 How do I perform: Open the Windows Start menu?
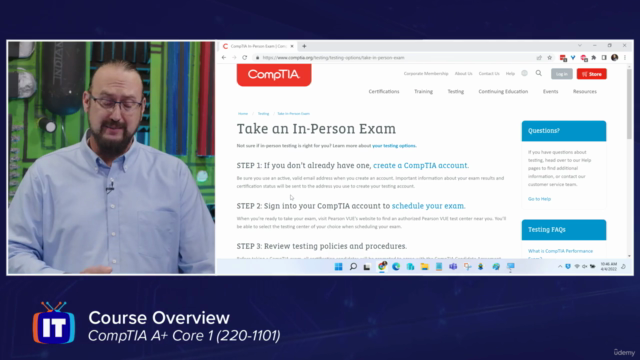coord(338,267)
